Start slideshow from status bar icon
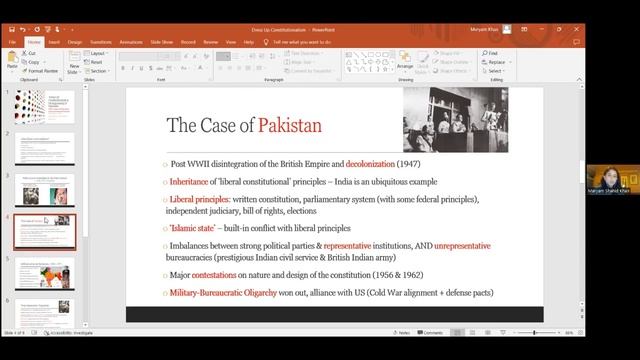This screenshot has width=640, height=360. (x=503, y=333)
